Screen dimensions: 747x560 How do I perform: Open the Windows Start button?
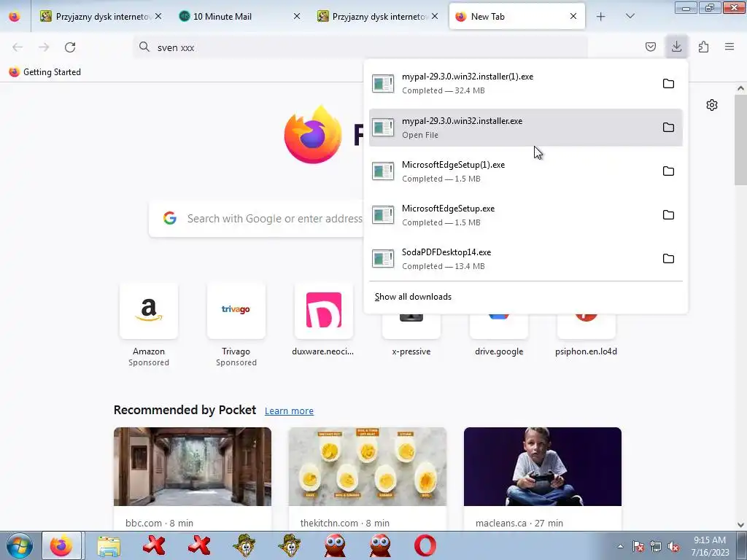pyautogui.click(x=19, y=545)
